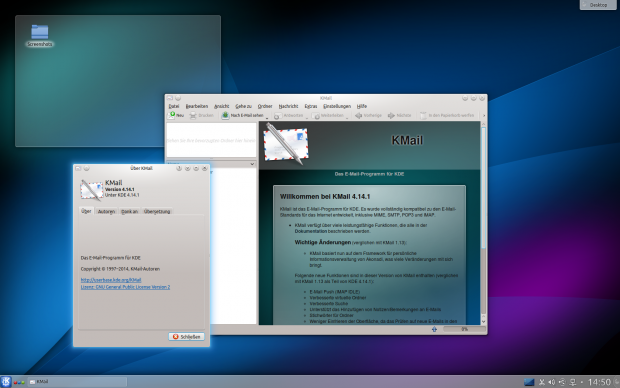Expand the toolbar overflow chevron in KMail

(x=484, y=115)
